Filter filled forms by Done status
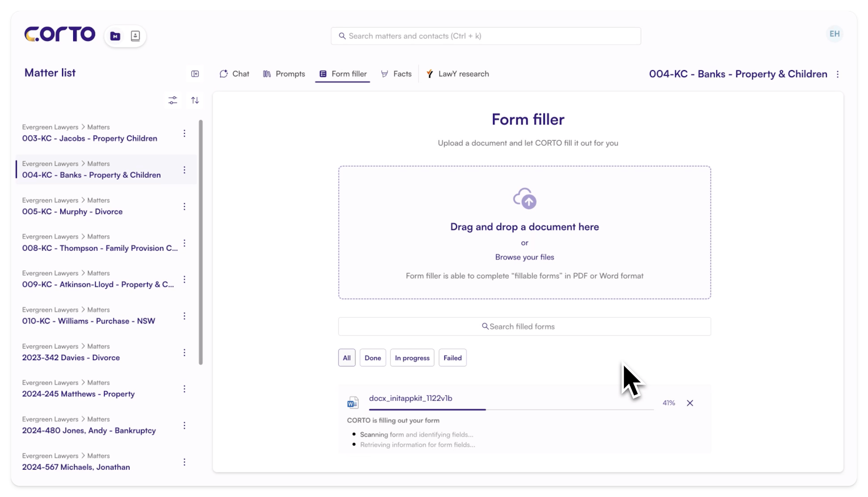This screenshot has height=497, width=868. click(373, 358)
